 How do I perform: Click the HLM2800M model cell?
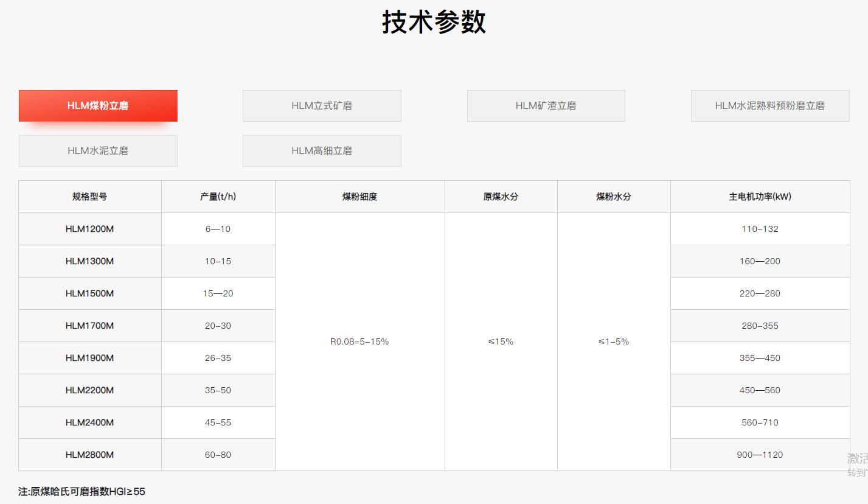(x=89, y=455)
